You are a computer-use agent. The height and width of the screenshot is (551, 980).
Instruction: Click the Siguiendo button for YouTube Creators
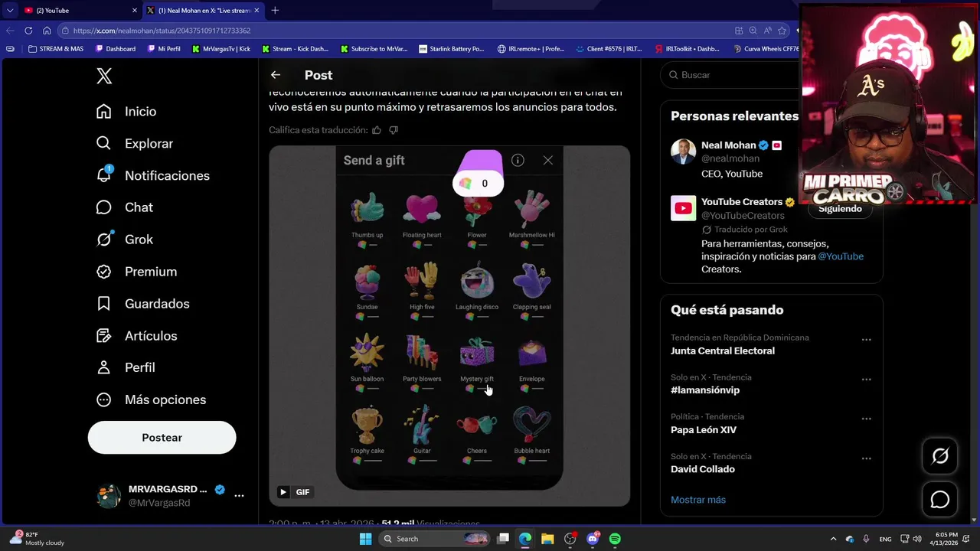840,209
